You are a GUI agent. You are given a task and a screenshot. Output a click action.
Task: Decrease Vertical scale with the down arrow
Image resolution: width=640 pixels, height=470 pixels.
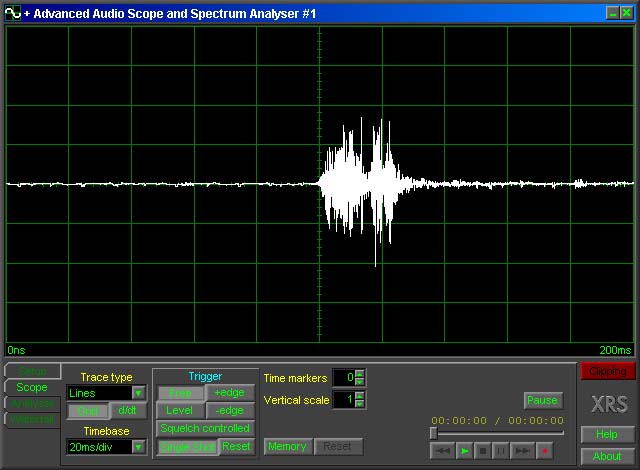(360, 403)
